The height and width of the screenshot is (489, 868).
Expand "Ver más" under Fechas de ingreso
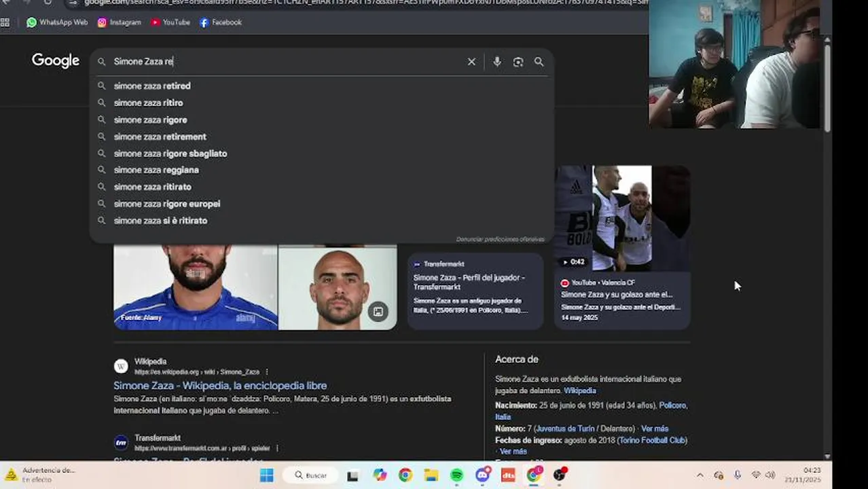(513, 452)
